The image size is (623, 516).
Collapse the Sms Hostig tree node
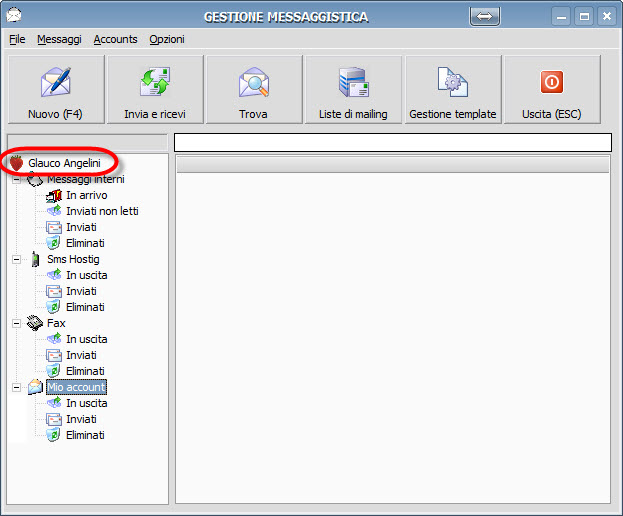pos(16,259)
